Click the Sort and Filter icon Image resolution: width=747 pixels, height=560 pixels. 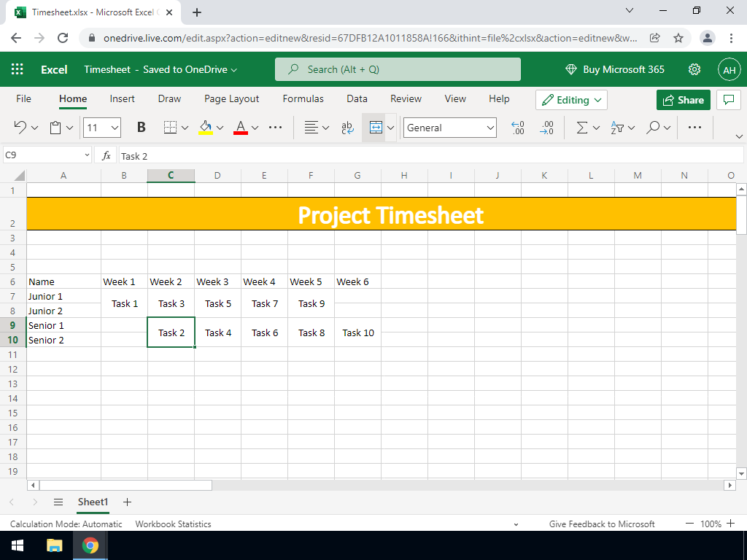[x=617, y=127]
